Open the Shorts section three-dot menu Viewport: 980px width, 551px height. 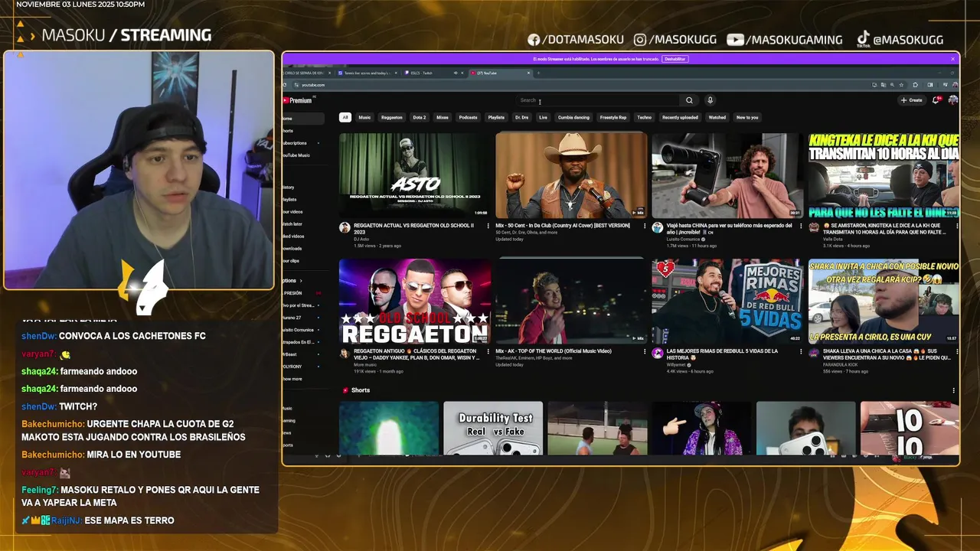pyautogui.click(x=953, y=390)
